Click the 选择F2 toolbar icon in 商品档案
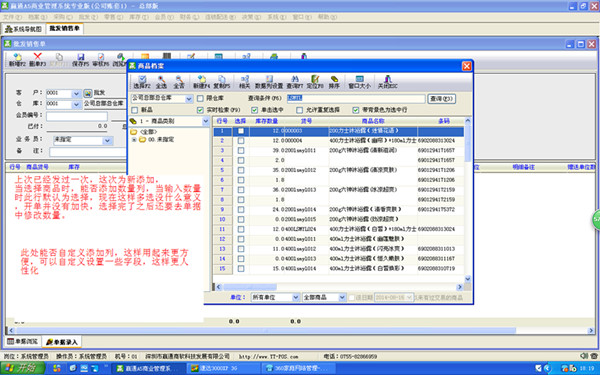 point(142,82)
